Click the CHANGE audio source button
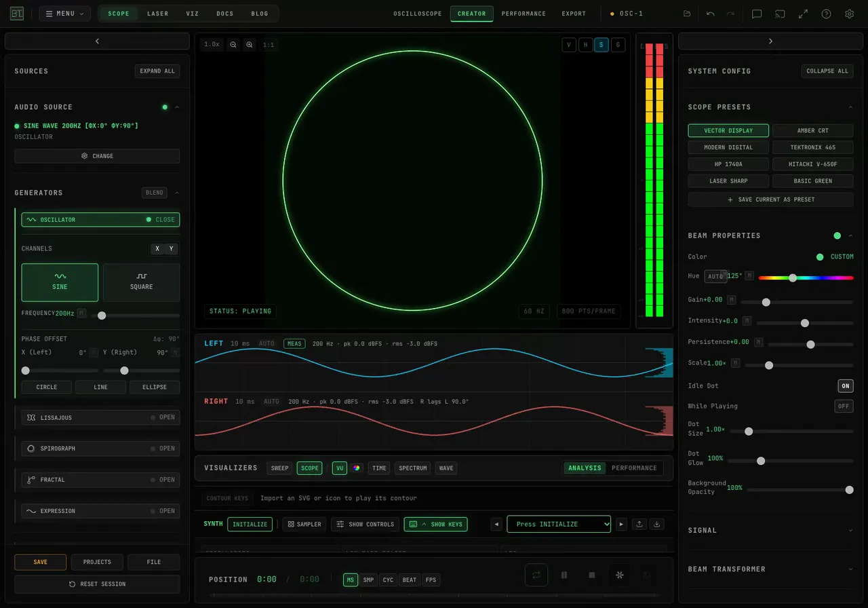 pos(97,156)
